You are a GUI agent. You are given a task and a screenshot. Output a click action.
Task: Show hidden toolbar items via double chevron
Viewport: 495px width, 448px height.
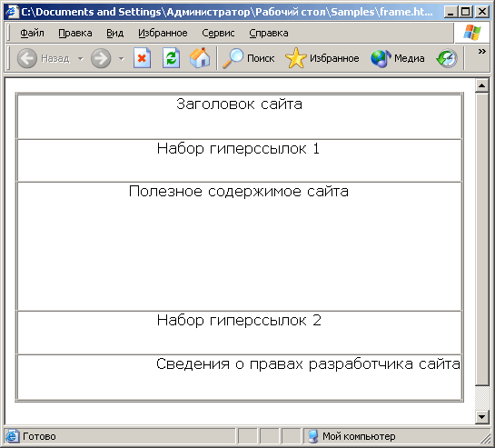coord(481,51)
